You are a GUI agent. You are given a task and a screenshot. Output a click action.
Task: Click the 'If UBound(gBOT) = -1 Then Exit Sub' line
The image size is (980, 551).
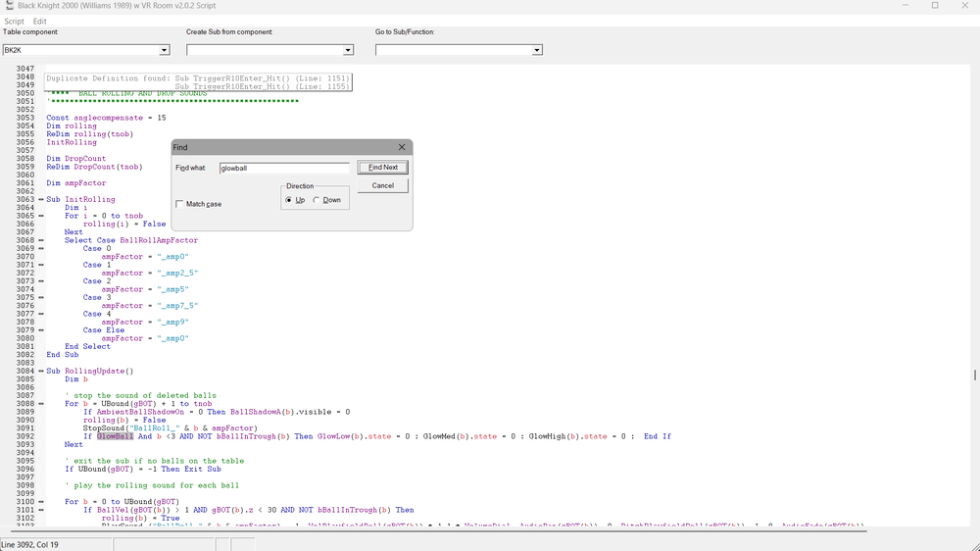pos(143,469)
